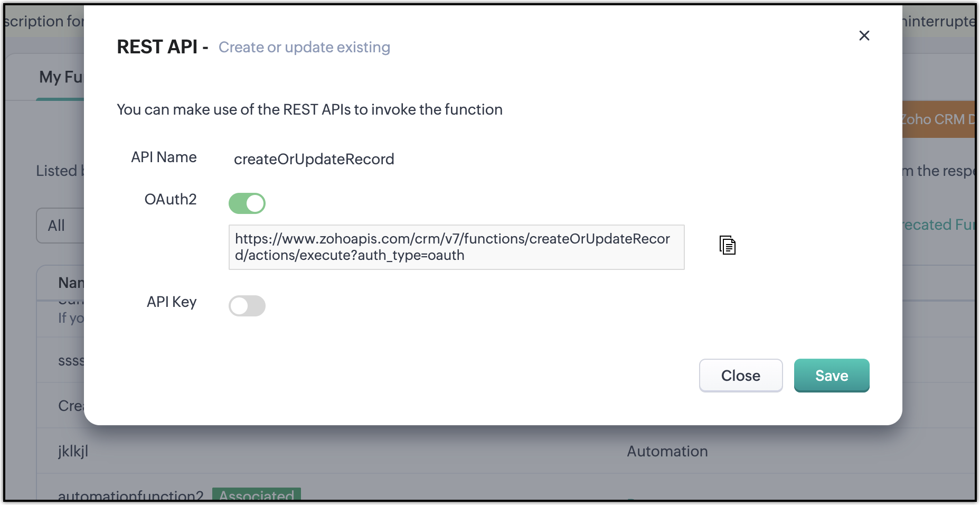This screenshot has height=505, width=980.
Task: Open the All filter dropdown
Action: 59,226
